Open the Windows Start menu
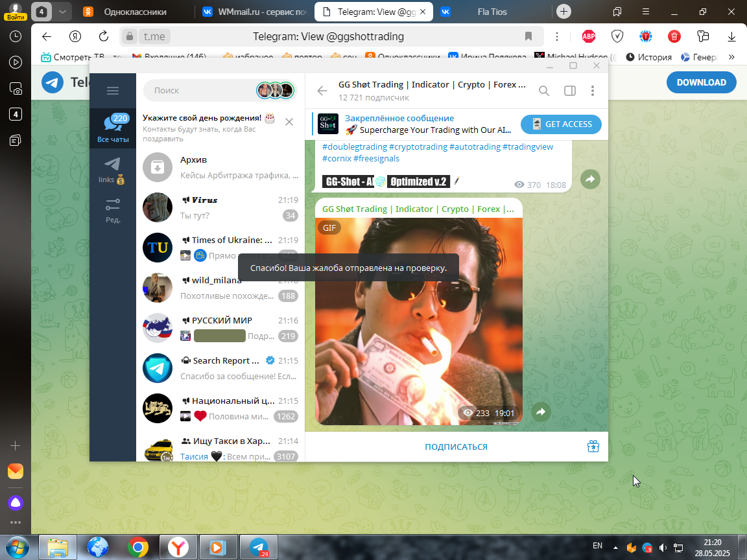This screenshot has width=747, height=560. pyautogui.click(x=17, y=547)
